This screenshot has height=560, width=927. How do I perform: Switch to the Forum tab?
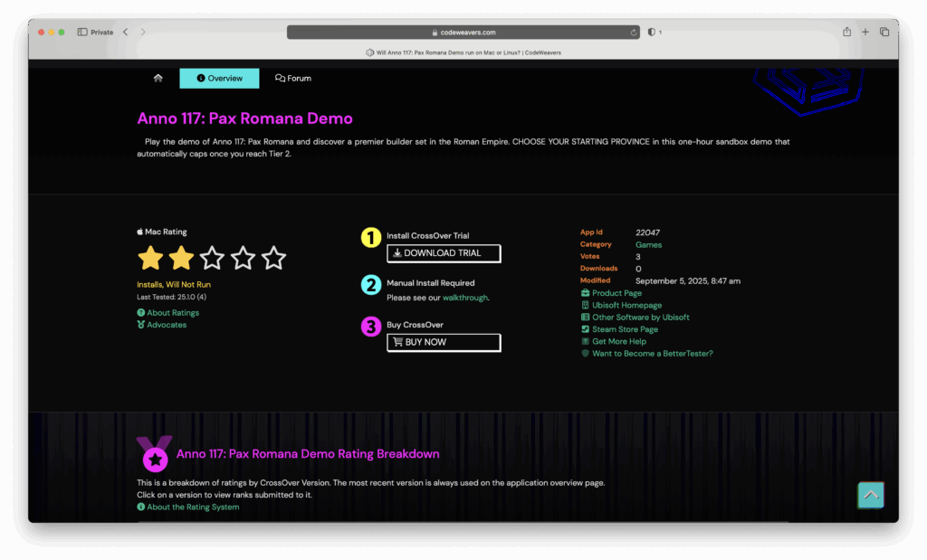pyautogui.click(x=293, y=79)
